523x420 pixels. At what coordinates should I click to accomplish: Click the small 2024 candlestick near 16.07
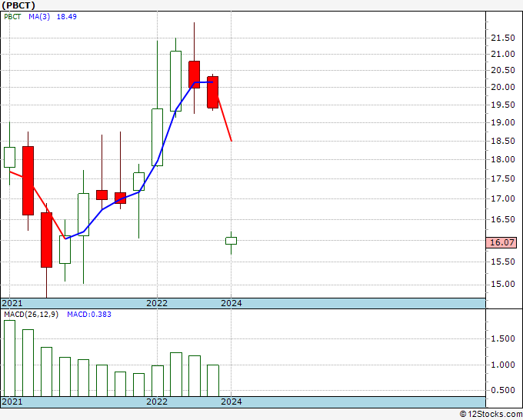click(232, 241)
